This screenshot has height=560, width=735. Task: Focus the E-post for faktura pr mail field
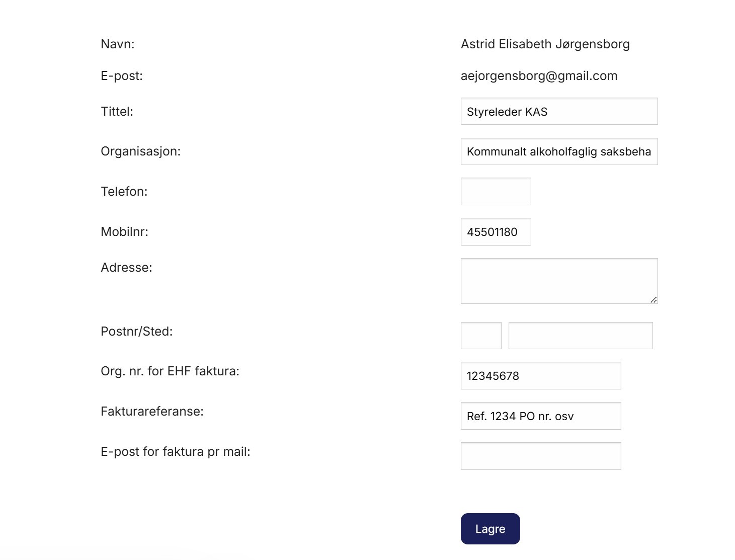(x=541, y=456)
